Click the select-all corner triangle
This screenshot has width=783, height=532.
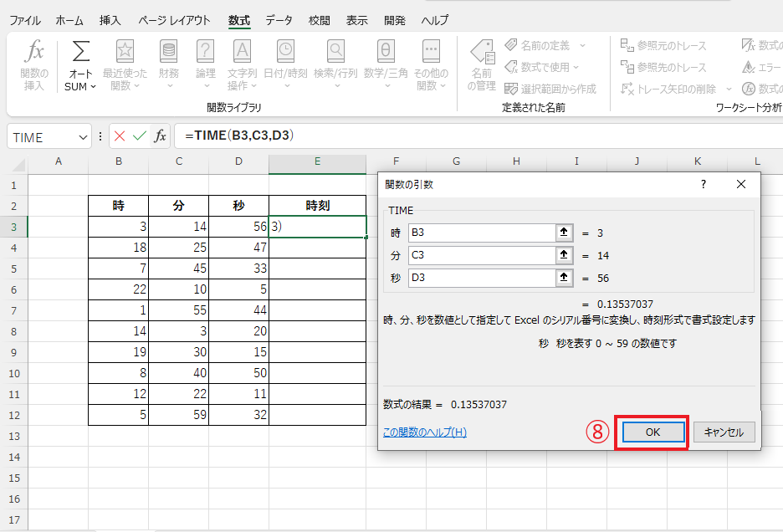(x=18, y=165)
